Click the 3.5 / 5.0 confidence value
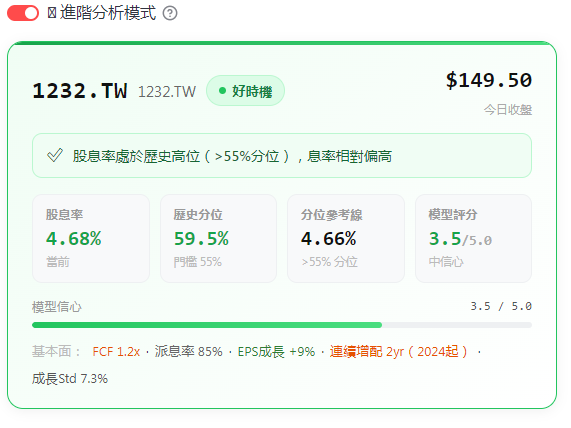Viewport: 571px width, 428px height. tap(501, 306)
